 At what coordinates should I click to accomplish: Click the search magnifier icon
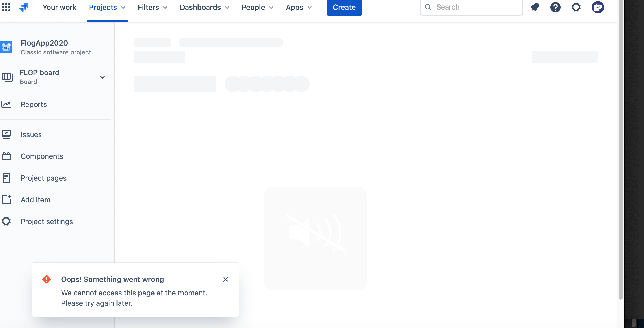click(428, 7)
